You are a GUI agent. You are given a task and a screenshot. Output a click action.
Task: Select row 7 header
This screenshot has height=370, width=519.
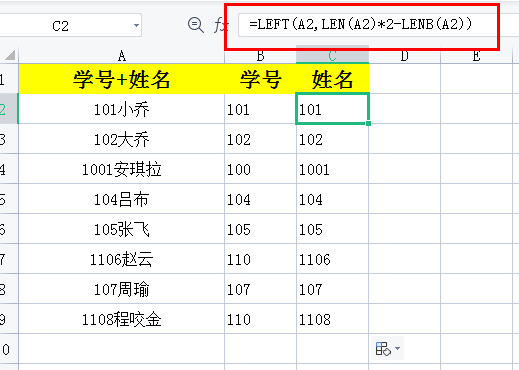[x=9, y=259]
